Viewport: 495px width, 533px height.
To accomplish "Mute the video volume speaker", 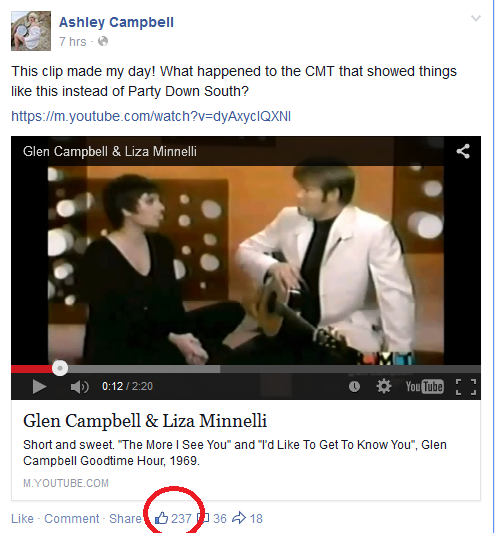I will pyautogui.click(x=80, y=387).
